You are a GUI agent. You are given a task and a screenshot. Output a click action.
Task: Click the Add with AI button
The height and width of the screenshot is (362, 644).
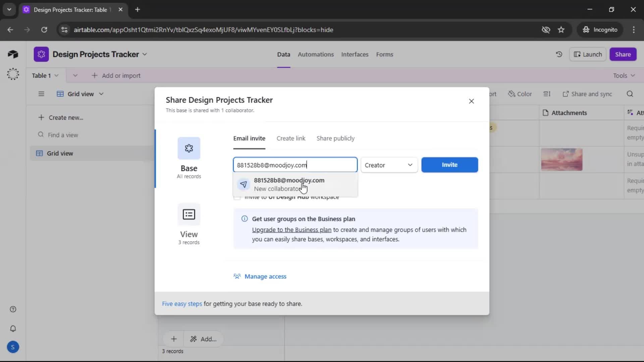click(x=203, y=339)
